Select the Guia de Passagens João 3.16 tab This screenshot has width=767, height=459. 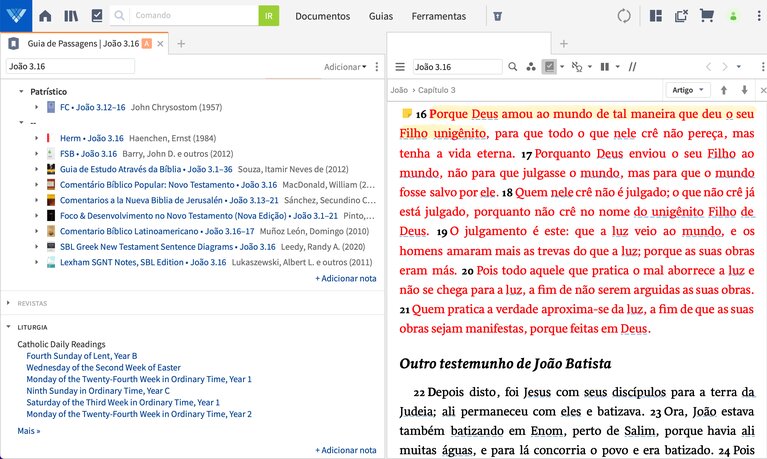[83, 44]
